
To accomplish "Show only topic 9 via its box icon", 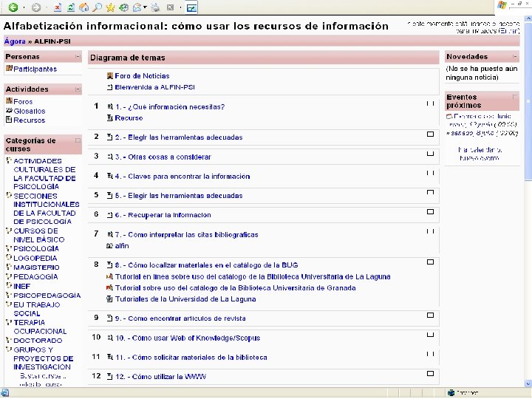I will (x=430, y=316).
